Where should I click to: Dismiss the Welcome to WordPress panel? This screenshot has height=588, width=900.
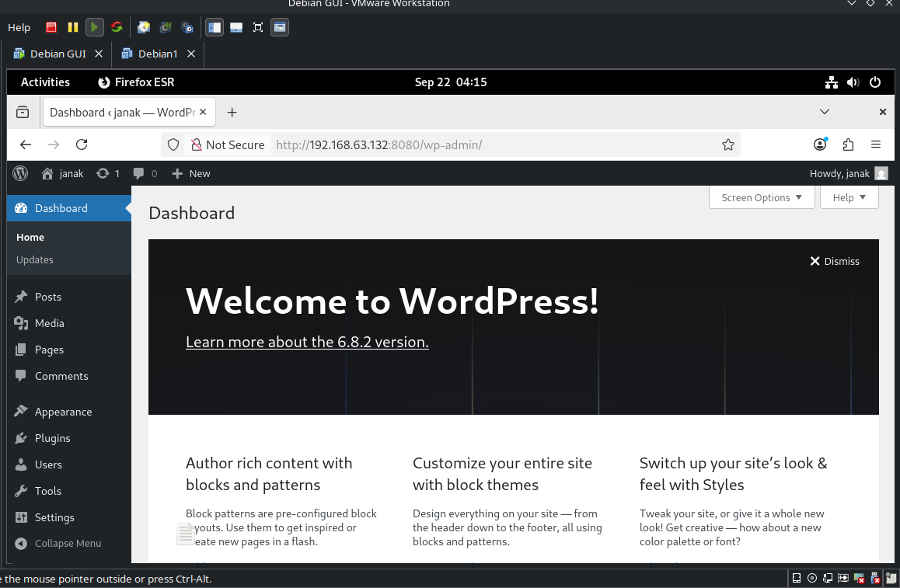[835, 261]
